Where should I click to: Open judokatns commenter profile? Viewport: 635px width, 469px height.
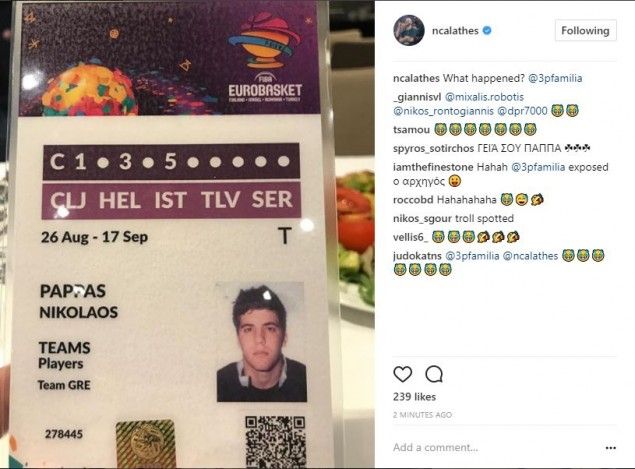pyautogui.click(x=417, y=256)
